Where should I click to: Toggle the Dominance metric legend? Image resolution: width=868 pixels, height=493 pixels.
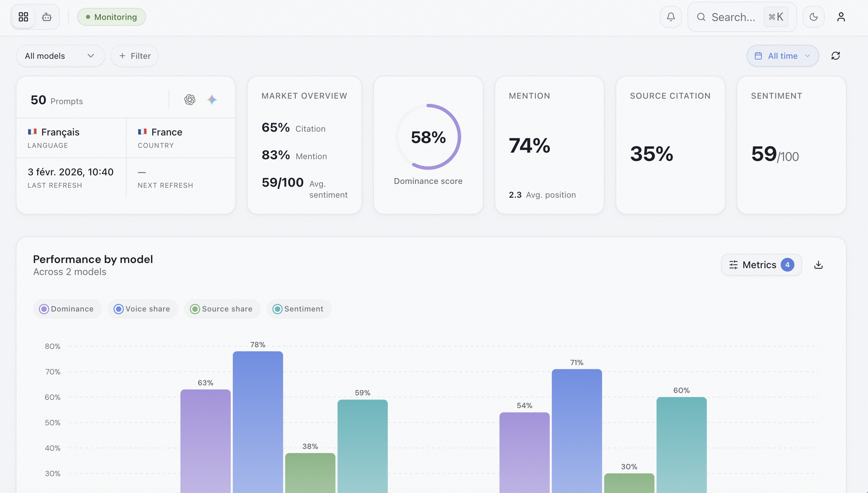[x=67, y=309]
